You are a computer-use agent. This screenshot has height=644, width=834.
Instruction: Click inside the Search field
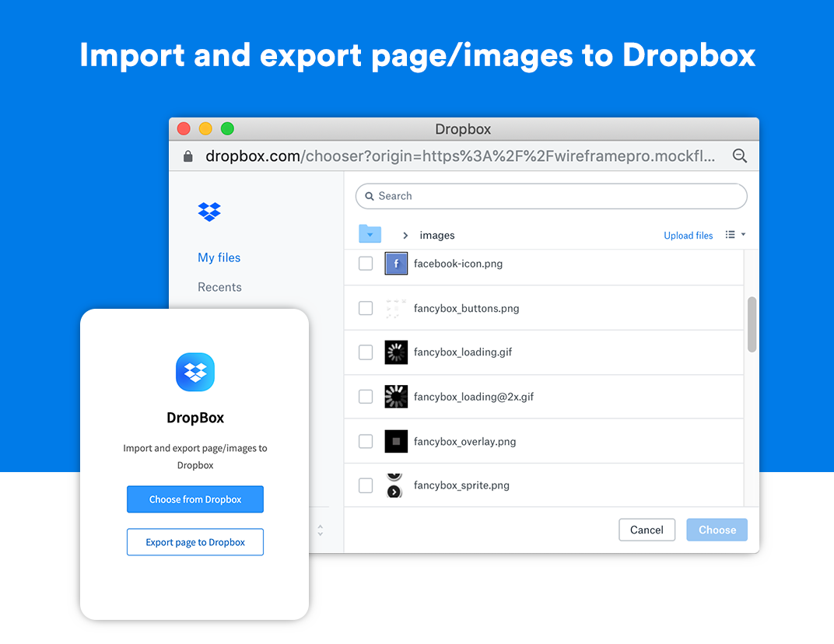551,196
